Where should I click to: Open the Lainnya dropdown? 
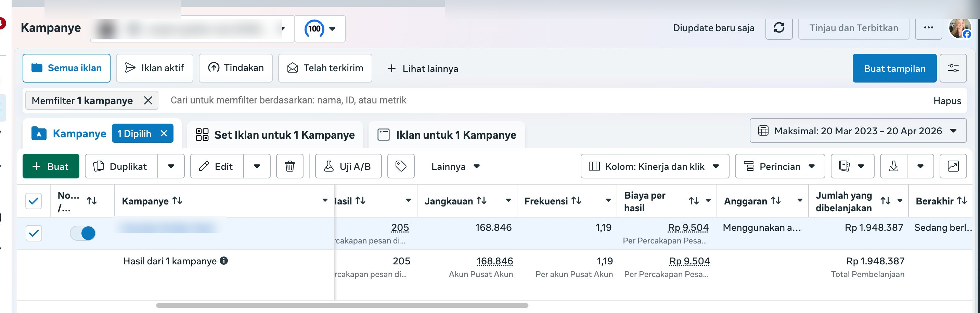(455, 166)
